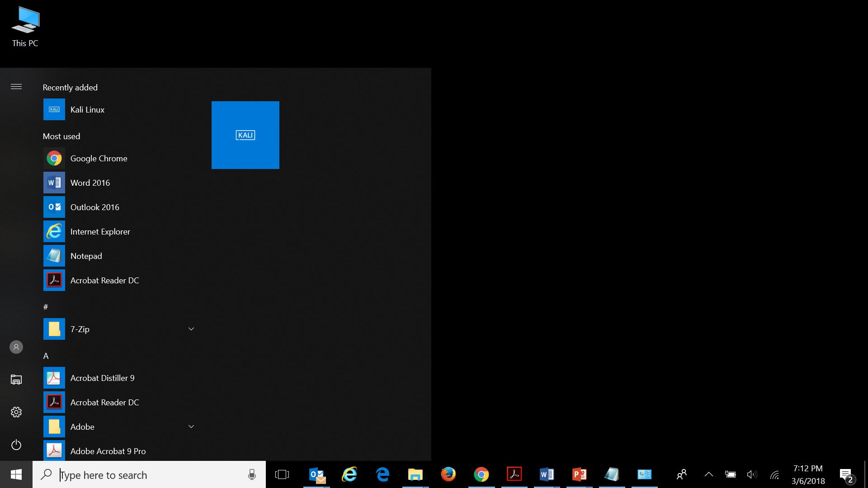The image size is (868, 488).
Task: Open Firefox on the taskbar
Action: [x=448, y=474]
